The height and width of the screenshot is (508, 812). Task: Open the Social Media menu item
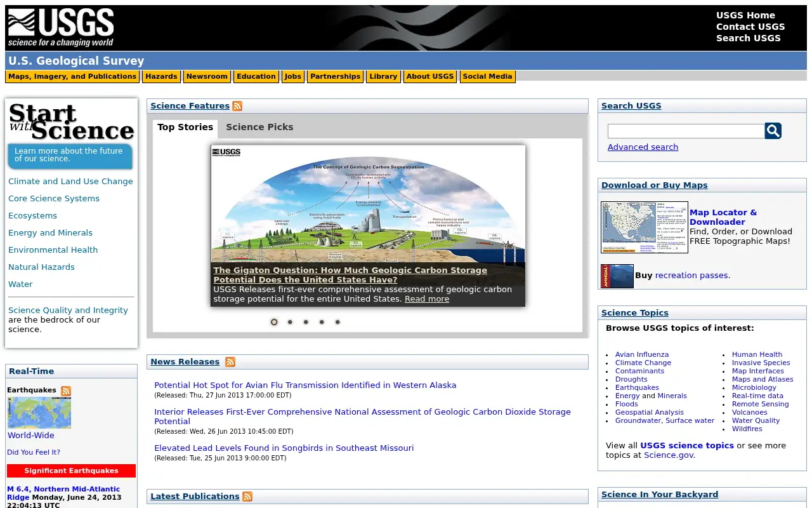pos(487,77)
